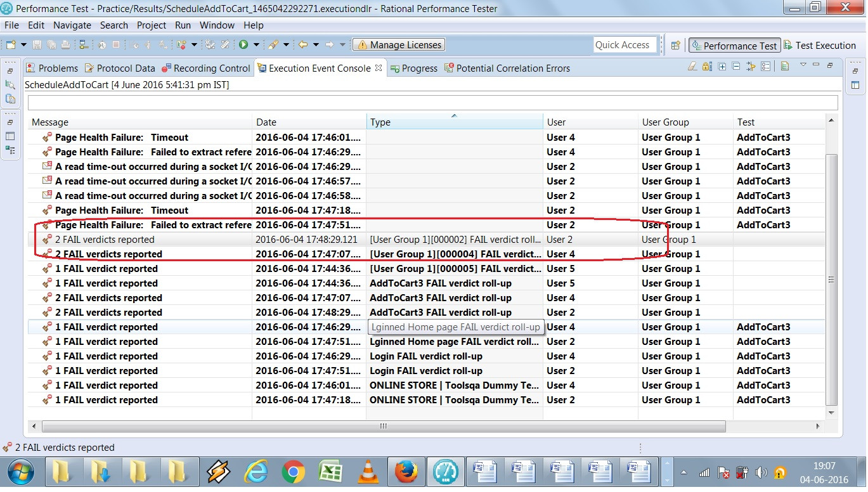This screenshot has width=868, height=492.
Task: Switch to the Test Execution perspective
Action: [820, 46]
